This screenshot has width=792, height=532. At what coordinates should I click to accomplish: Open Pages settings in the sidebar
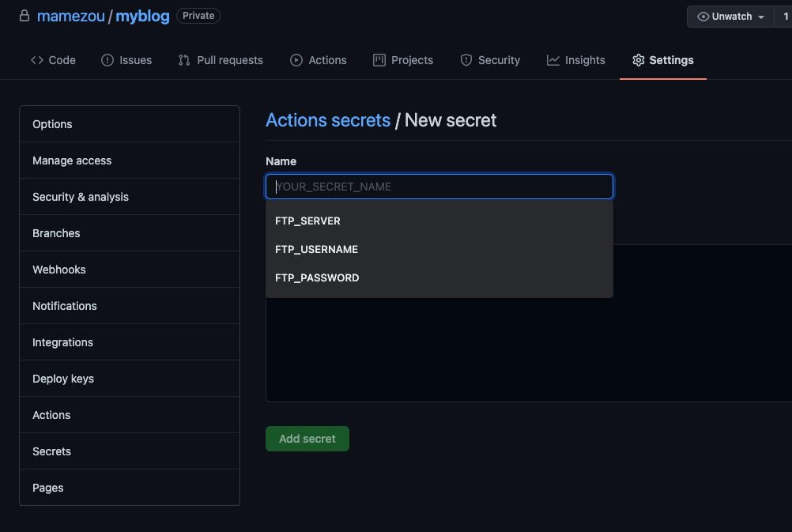click(130, 488)
